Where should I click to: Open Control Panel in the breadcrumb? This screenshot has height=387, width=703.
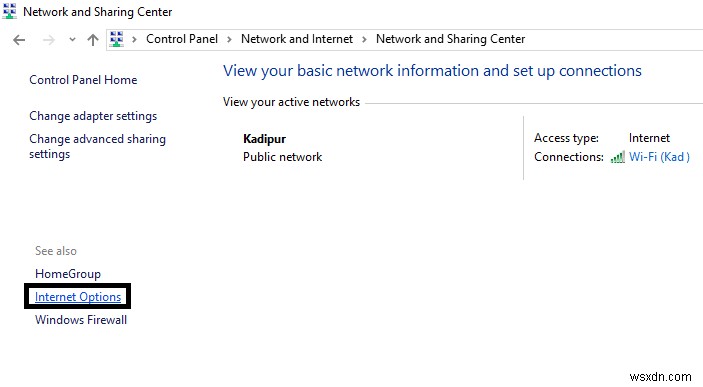pos(182,39)
